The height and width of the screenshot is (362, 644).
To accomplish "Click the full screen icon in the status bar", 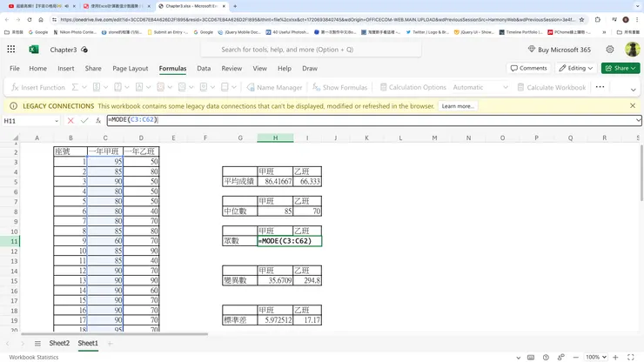I will click(x=630, y=357).
